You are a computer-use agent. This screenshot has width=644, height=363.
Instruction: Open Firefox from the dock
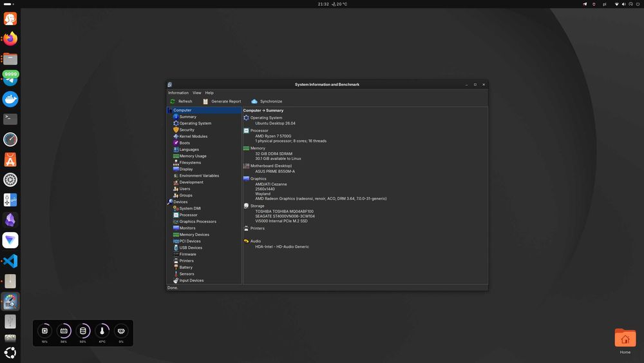(x=10, y=39)
